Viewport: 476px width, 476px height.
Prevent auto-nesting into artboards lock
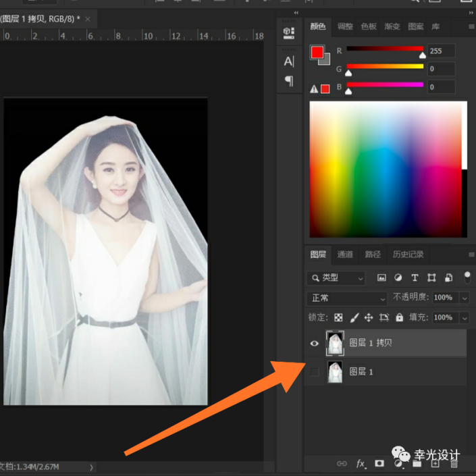point(384,317)
